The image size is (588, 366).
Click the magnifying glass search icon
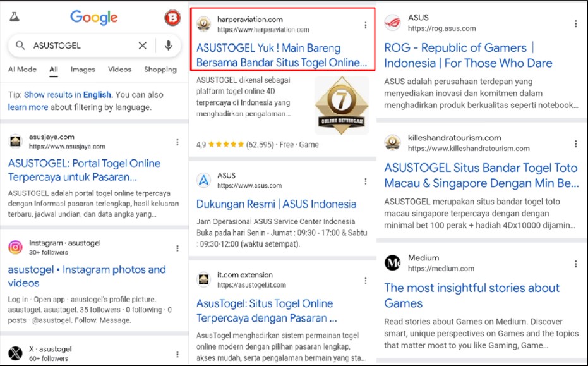click(21, 46)
